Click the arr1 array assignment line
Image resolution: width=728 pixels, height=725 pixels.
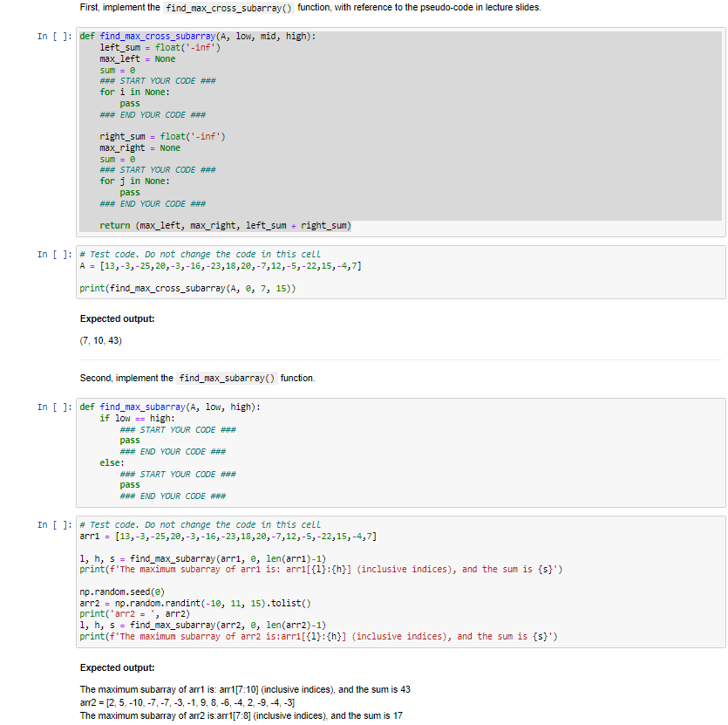click(x=228, y=537)
